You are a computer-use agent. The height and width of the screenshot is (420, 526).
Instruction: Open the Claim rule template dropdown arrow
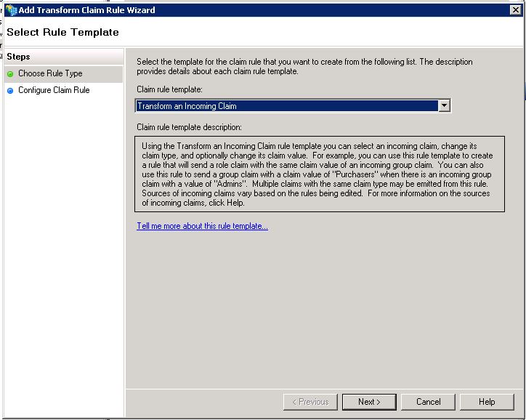click(444, 105)
